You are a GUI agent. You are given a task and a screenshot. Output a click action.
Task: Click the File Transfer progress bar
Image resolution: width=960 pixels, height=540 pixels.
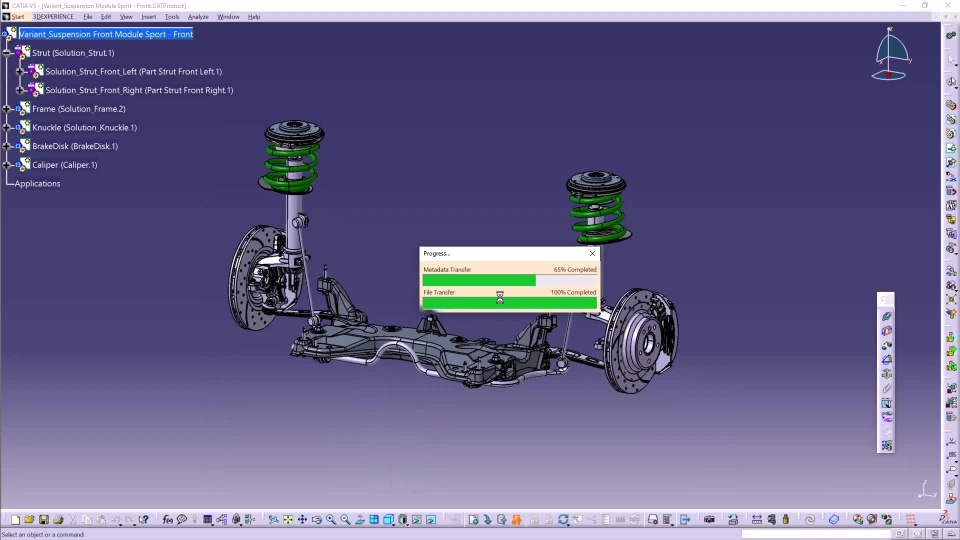[509, 303]
